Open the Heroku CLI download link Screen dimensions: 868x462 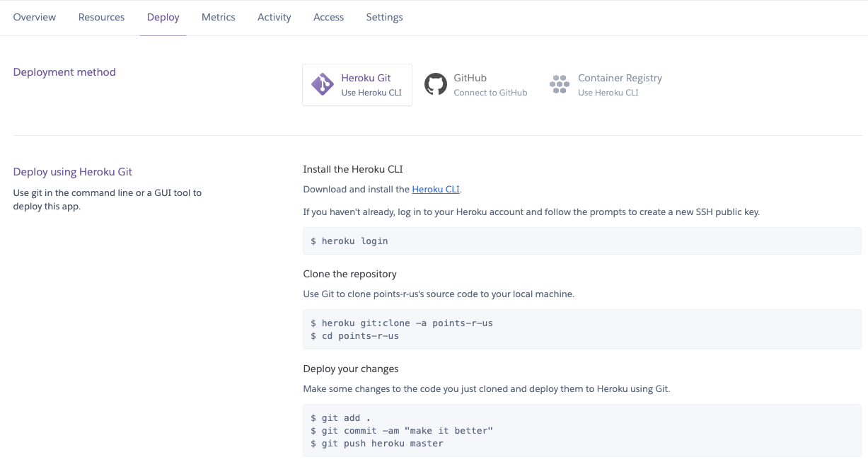click(435, 189)
